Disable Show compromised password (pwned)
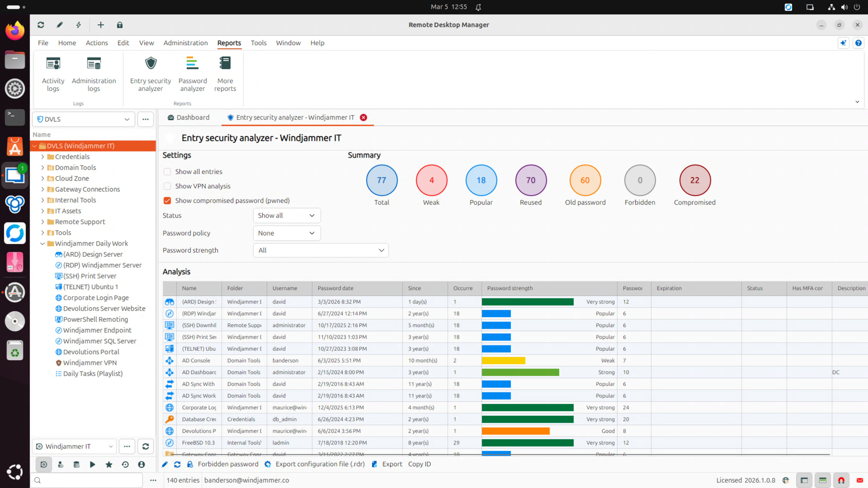 click(167, 200)
